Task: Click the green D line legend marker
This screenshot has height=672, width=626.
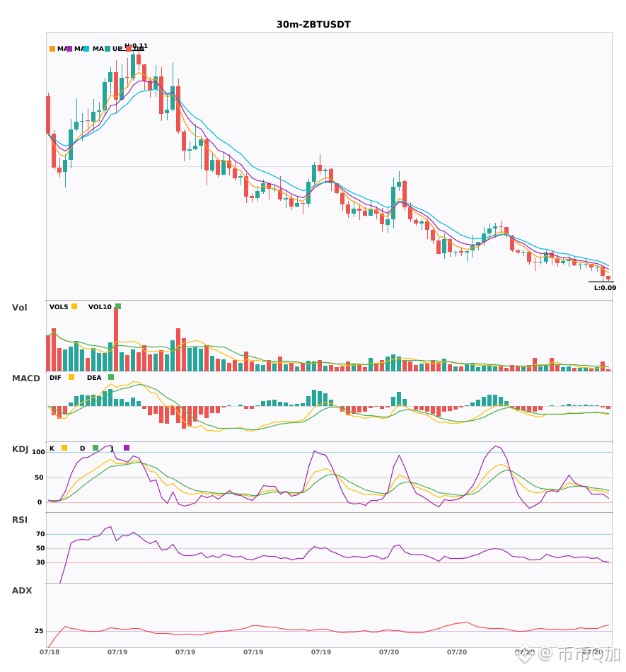Action: click(x=95, y=448)
